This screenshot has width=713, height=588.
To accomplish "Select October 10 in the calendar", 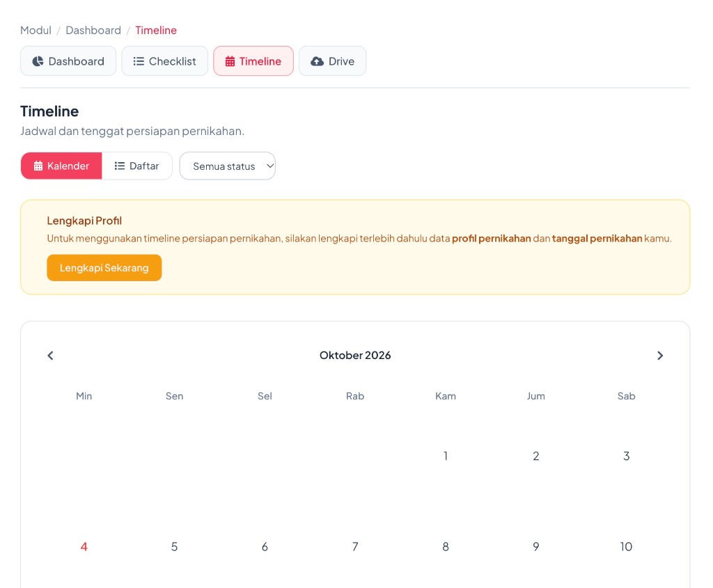I will coord(626,547).
